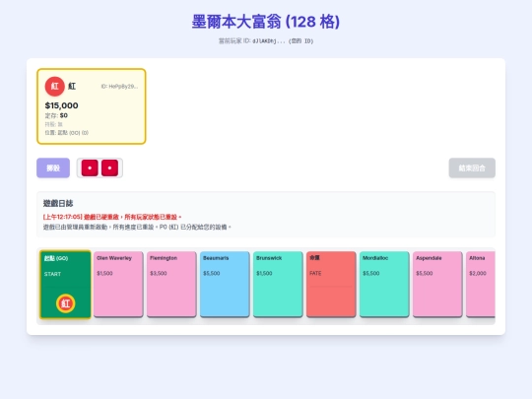Select the red FATE tile

[x=331, y=285]
